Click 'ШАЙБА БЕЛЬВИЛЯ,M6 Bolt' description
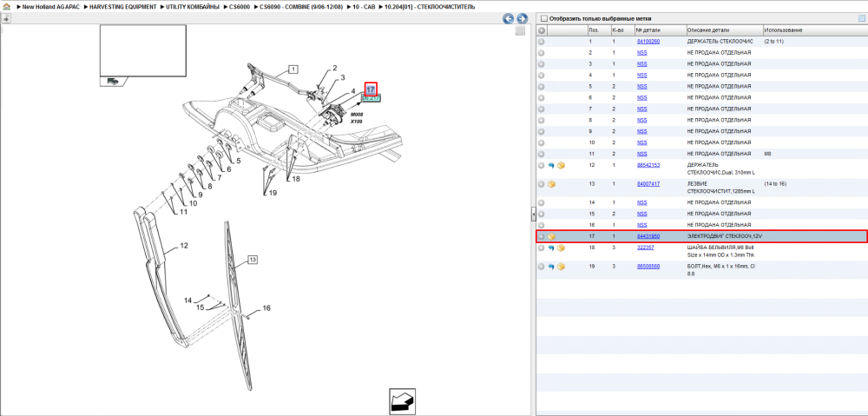Viewport: 868px width, 416px height. pos(722,251)
